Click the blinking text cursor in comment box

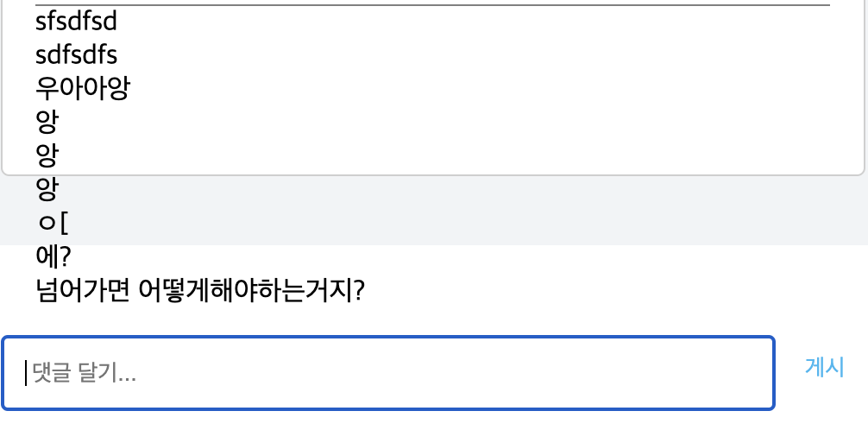click(x=26, y=373)
